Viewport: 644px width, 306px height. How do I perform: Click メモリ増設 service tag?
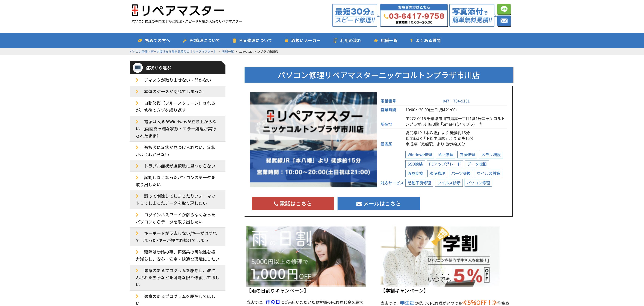[491, 155]
